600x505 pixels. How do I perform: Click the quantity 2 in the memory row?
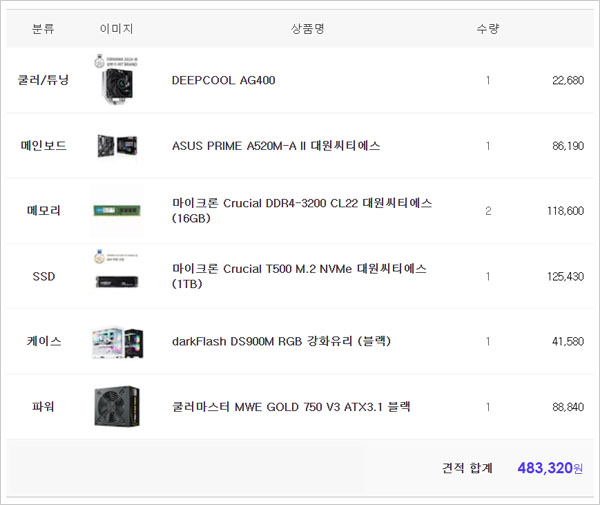click(x=488, y=211)
